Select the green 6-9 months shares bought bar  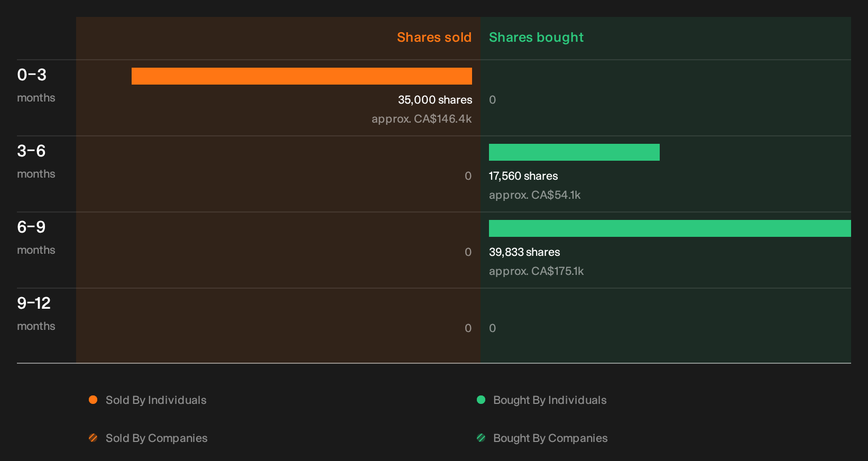pyautogui.click(x=670, y=228)
